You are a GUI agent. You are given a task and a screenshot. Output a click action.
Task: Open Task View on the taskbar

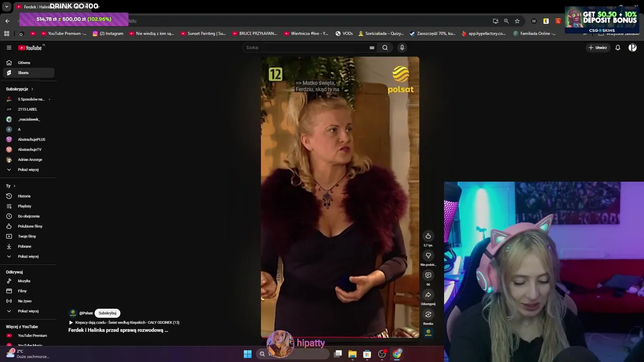coord(338,354)
